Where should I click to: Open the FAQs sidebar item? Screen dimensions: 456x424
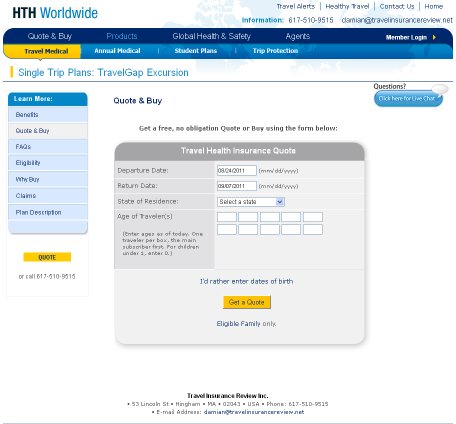click(48, 147)
